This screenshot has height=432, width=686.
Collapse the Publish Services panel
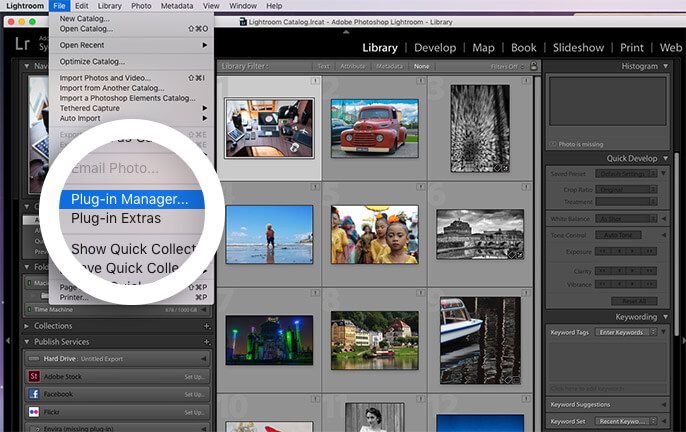coord(27,342)
